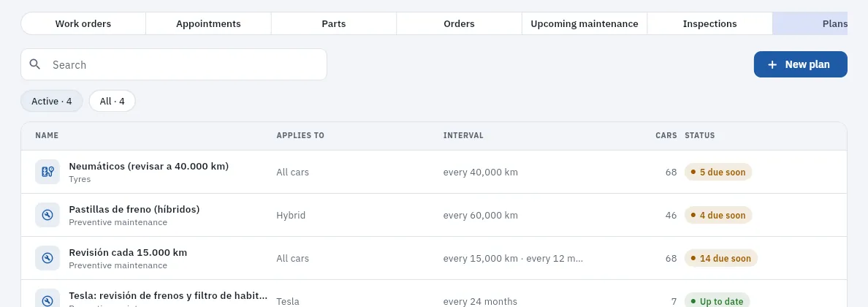Filter by Active · 4 plans
Screen dimensions: 868x307
tap(51, 101)
